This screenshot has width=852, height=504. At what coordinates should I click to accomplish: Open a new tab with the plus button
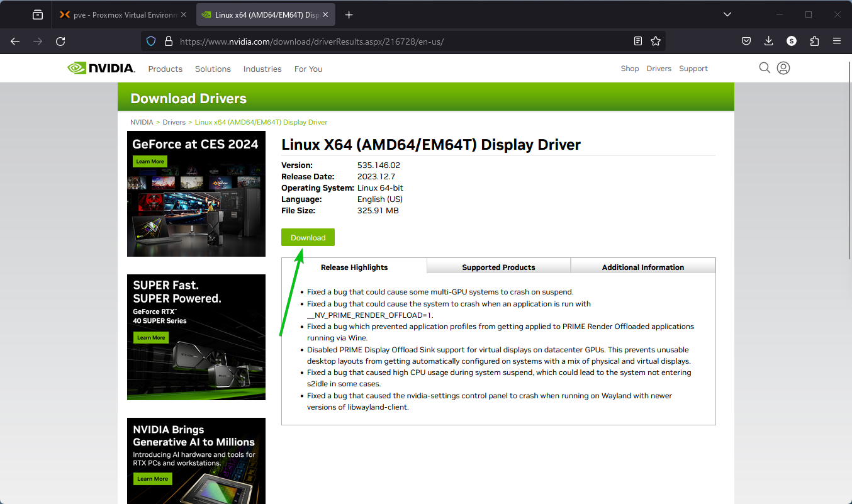coord(349,14)
